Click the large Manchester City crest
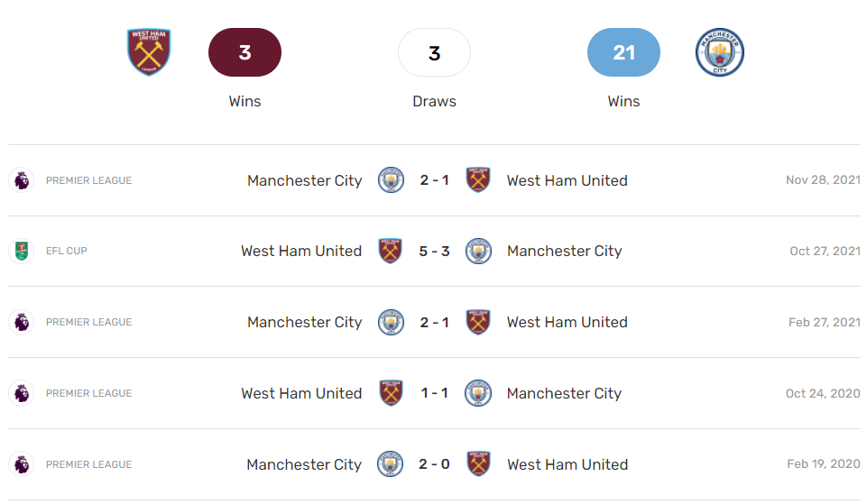 pyautogui.click(x=719, y=52)
